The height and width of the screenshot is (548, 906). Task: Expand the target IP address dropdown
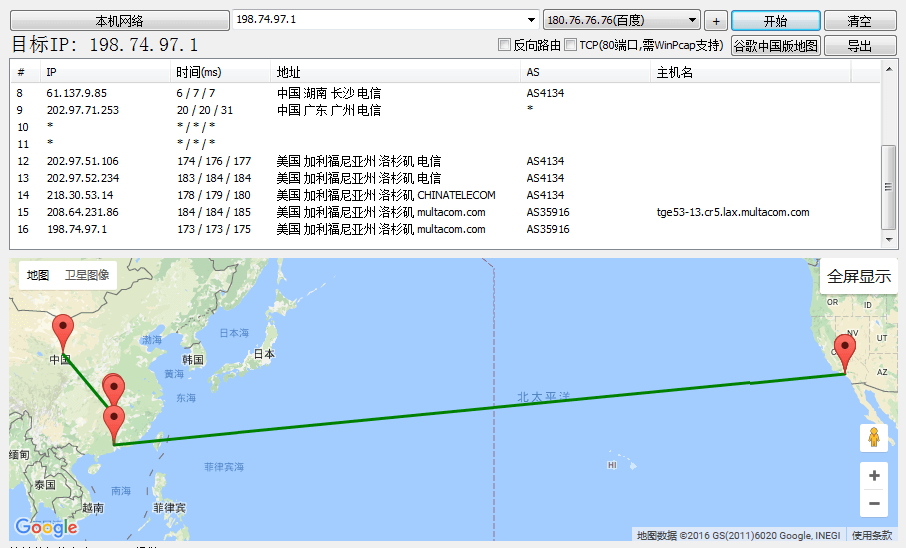[x=532, y=20]
